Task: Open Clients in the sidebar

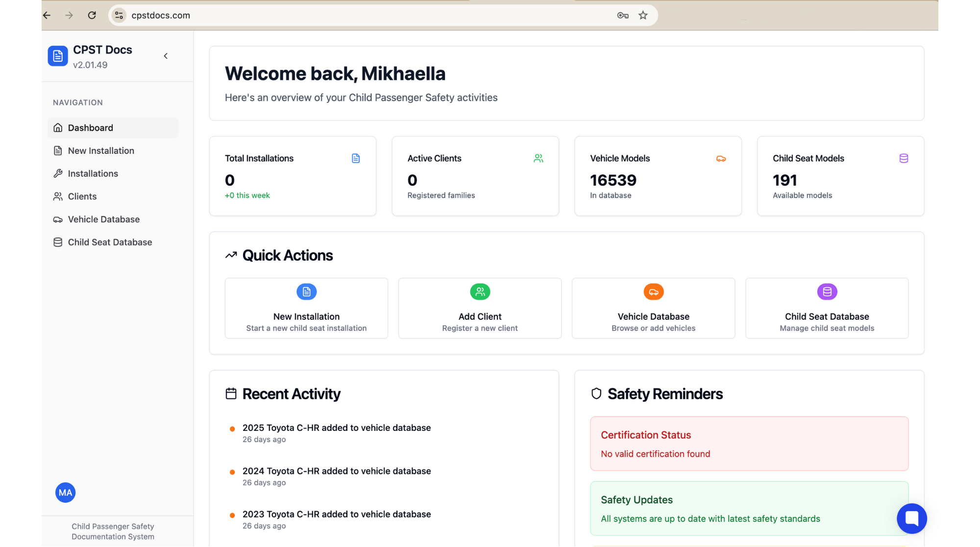Action: pyautogui.click(x=82, y=196)
